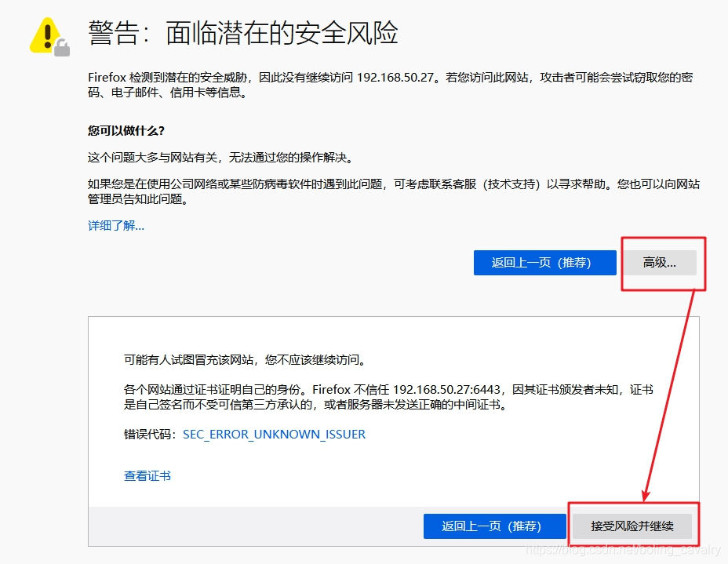728x564 pixels.
Task: Click the sentence 这个问题大多与网站有关
Action: (152, 158)
